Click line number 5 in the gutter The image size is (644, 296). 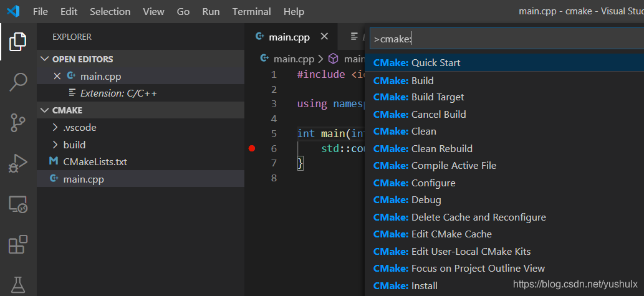point(274,134)
